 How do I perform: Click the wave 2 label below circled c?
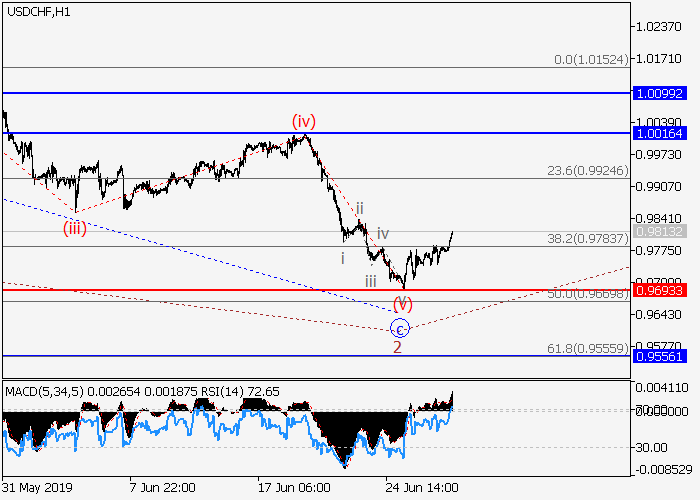coord(397,348)
